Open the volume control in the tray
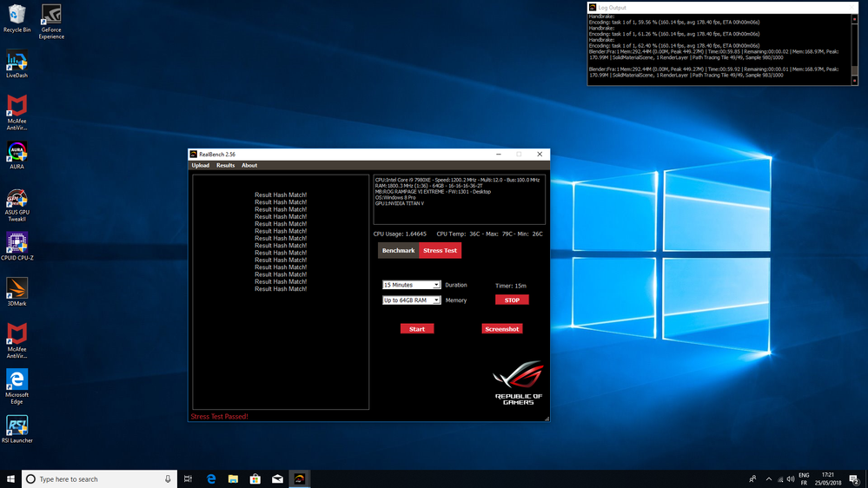The image size is (868, 488). click(x=791, y=479)
